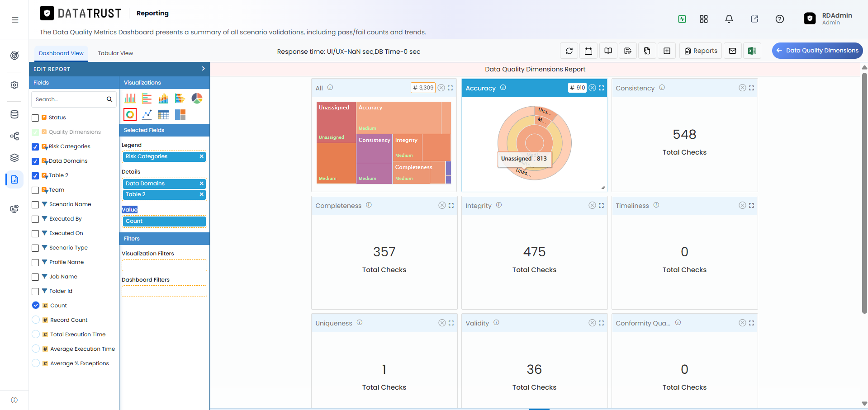This screenshot has height=410, width=868.
Task: Open the database icon in left sidebar
Action: click(14, 114)
